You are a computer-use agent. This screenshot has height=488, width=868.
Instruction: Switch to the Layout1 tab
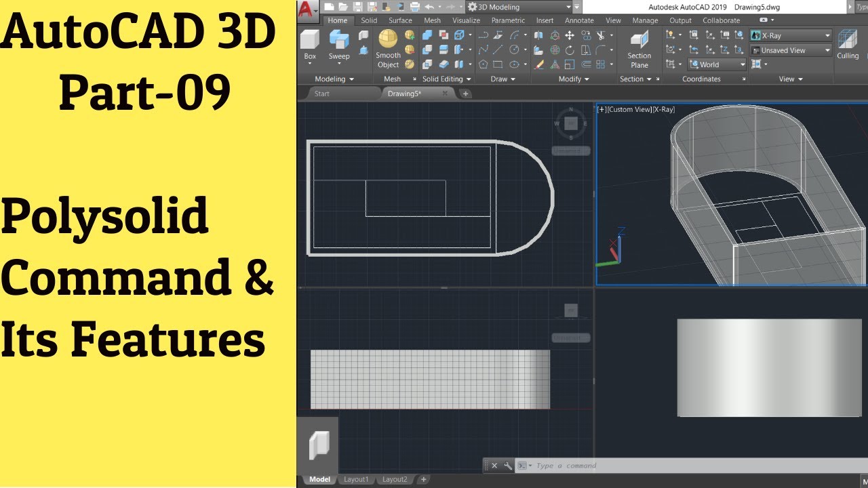(x=356, y=479)
